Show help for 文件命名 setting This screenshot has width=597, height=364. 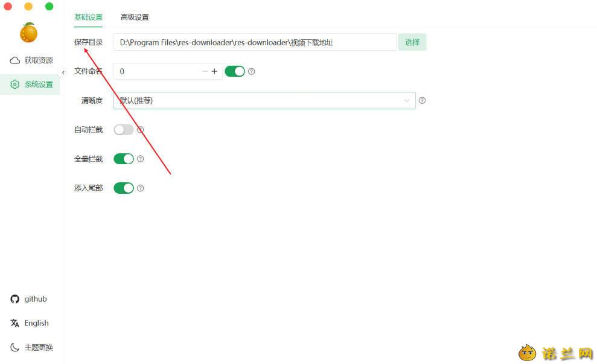tap(252, 71)
